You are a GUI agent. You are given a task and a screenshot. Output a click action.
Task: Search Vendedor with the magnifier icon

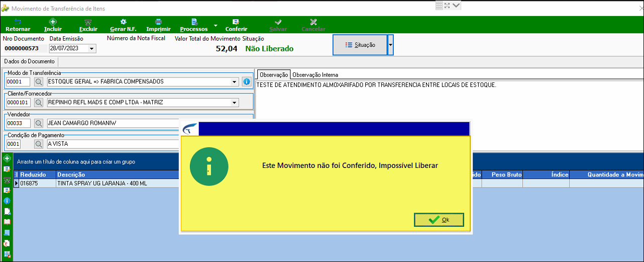coord(39,123)
